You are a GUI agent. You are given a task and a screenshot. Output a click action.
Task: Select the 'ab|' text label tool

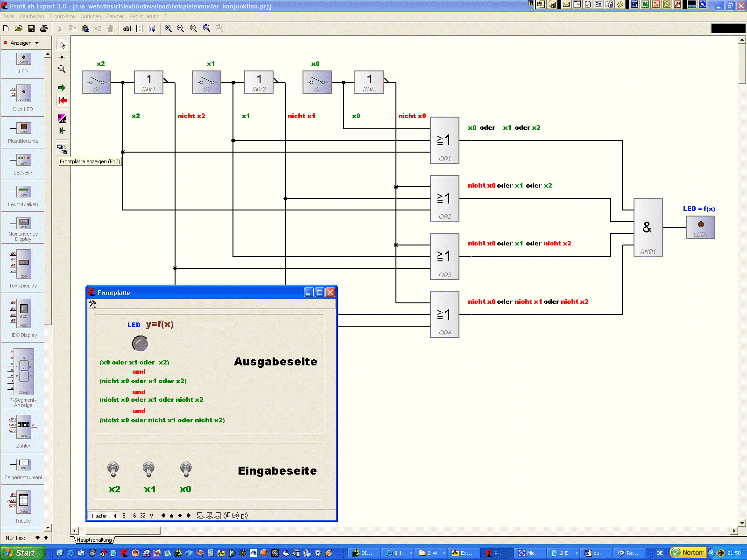click(x=127, y=28)
